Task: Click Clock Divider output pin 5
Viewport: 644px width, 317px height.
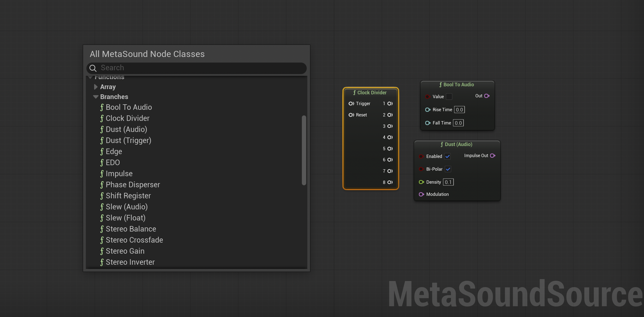Action: pos(390,149)
